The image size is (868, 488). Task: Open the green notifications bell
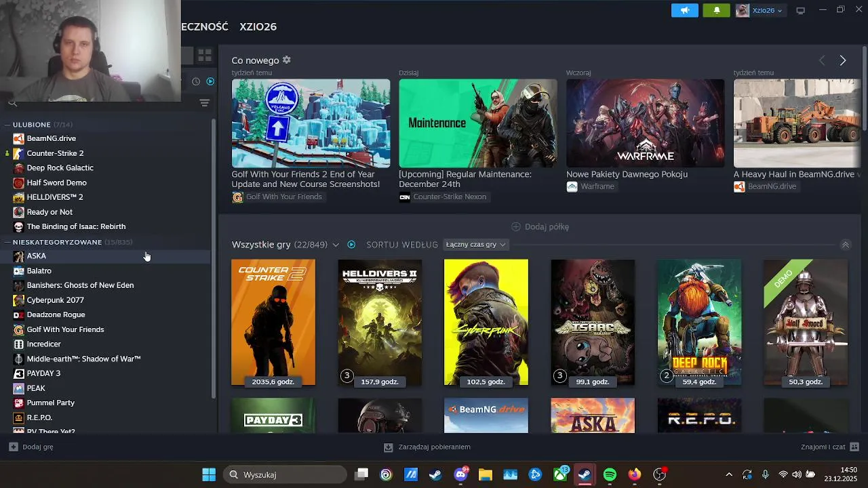pos(717,10)
